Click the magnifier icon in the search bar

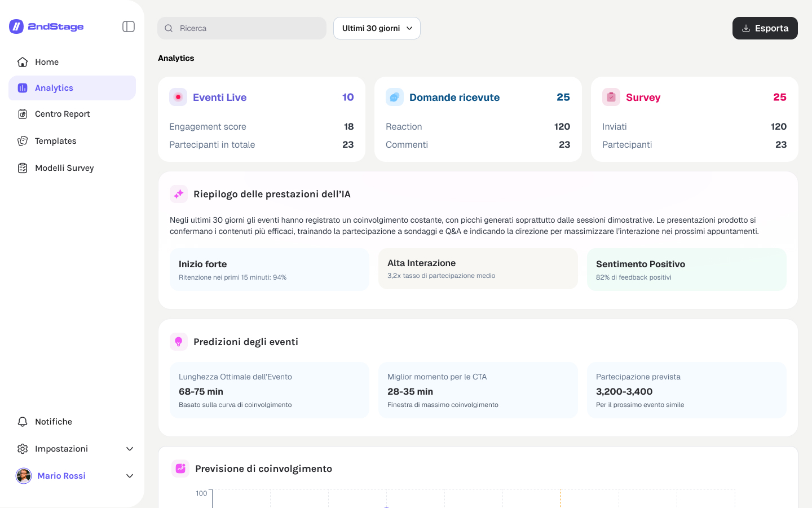point(169,28)
